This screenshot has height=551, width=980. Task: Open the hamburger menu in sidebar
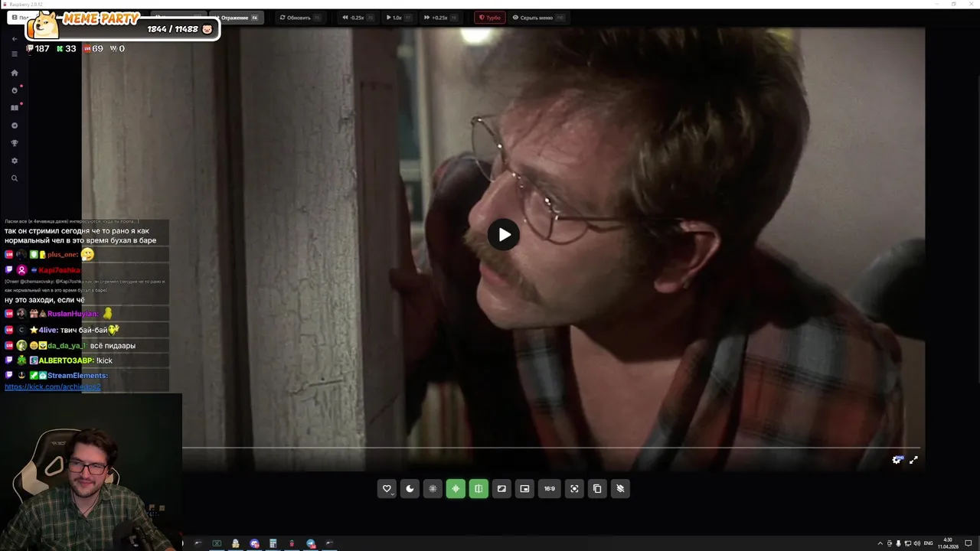pos(14,54)
